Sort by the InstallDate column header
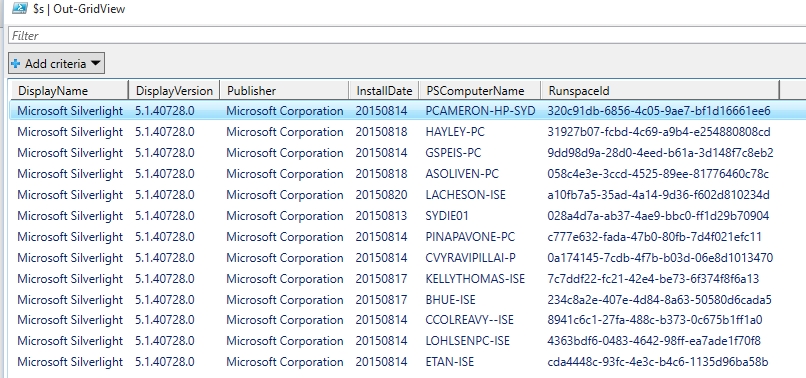The height and width of the screenshot is (378, 806). point(384,91)
